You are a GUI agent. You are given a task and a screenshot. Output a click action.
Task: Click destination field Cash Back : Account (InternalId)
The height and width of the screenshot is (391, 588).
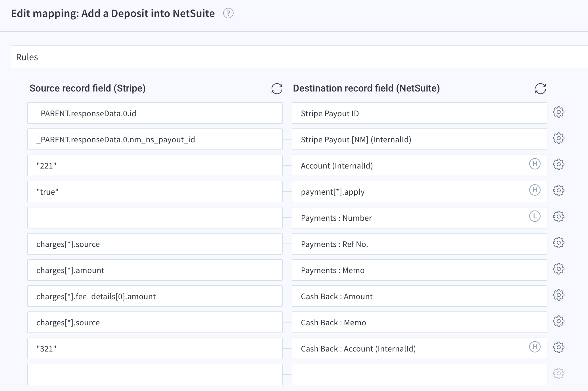[419, 348]
